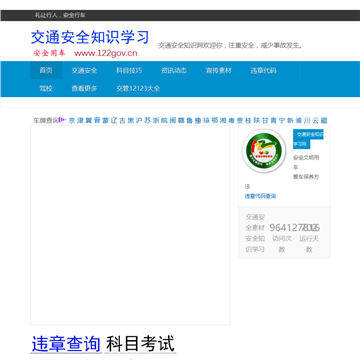Click the 运行天数 stat label
Image resolution: width=360 pixels, height=360 pixels.
click(309, 244)
